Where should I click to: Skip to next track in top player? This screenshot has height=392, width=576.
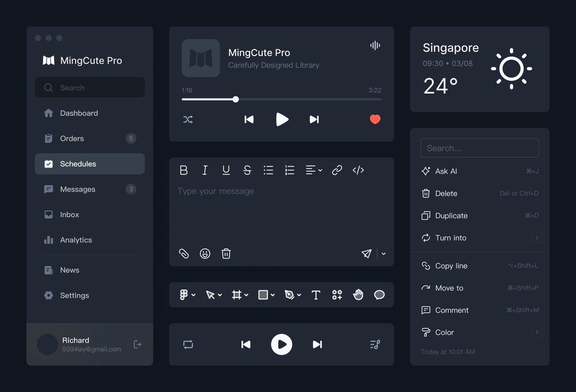pyautogui.click(x=314, y=119)
